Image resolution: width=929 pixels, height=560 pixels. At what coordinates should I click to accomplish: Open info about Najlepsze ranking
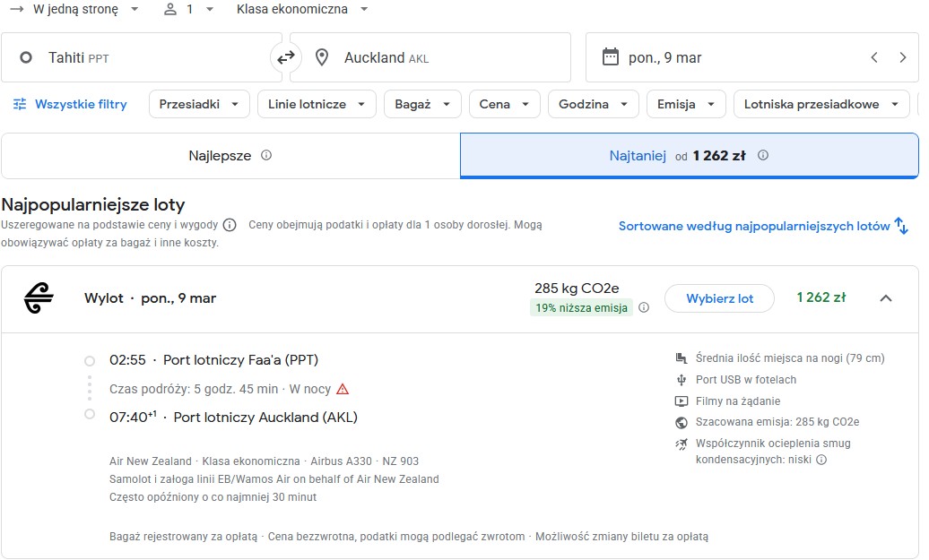click(x=266, y=155)
